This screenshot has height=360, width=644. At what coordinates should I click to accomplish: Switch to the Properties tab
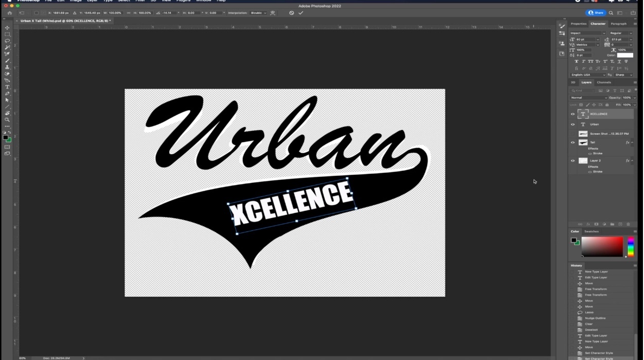[578, 24]
